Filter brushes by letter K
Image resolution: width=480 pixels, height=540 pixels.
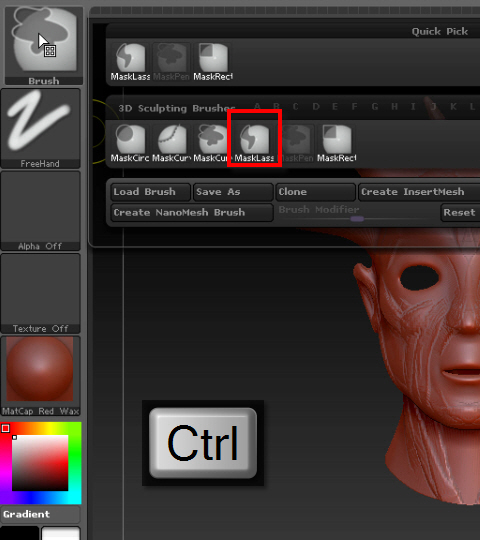point(453,107)
